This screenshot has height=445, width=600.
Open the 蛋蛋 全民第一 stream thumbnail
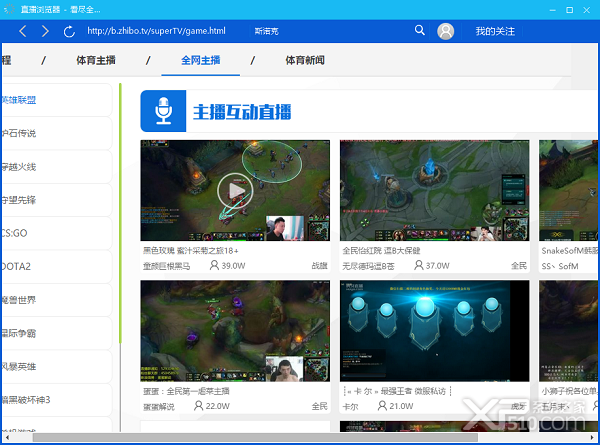click(x=235, y=331)
